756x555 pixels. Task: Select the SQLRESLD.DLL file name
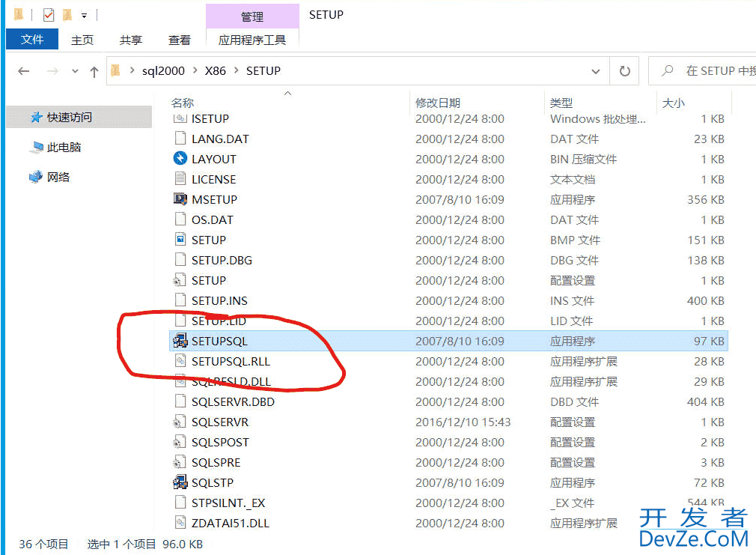point(231,382)
